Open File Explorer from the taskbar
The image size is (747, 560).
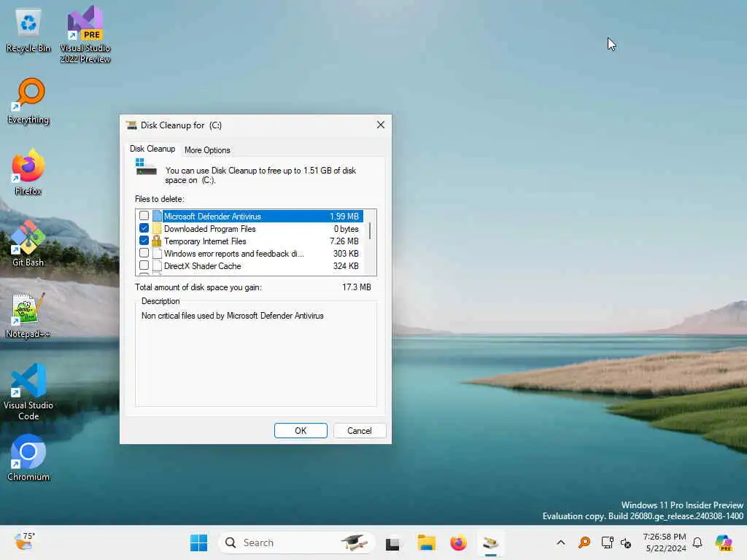coord(426,542)
